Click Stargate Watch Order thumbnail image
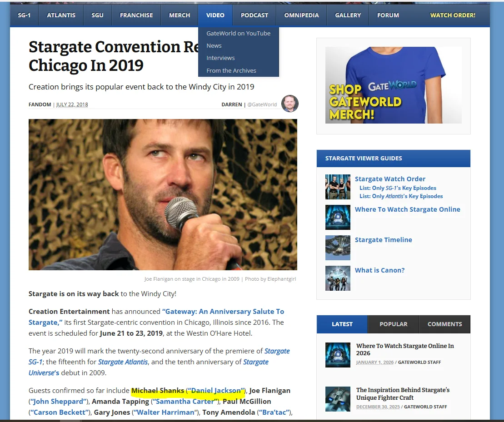This screenshot has height=422, width=504. pyautogui.click(x=338, y=187)
